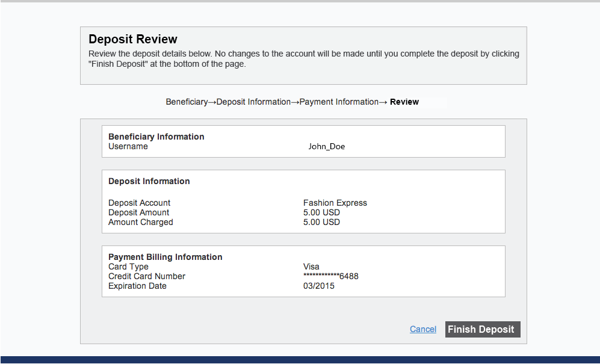Click the Amount Charged label
Image resolution: width=600 pixels, height=364 pixels.
click(x=140, y=222)
